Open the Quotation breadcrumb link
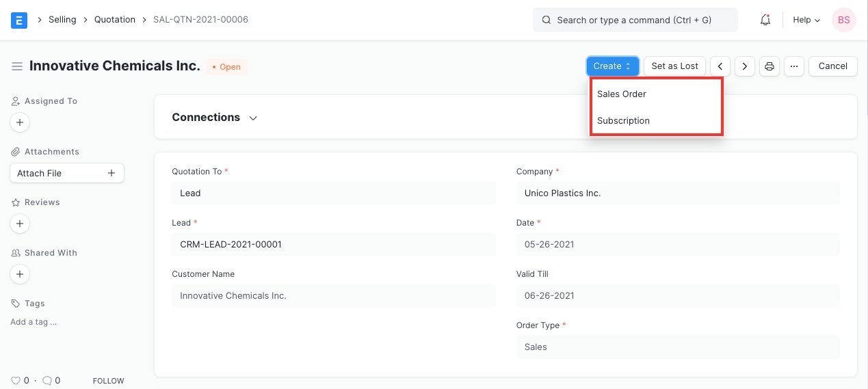This screenshot has width=868, height=389. [x=115, y=20]
